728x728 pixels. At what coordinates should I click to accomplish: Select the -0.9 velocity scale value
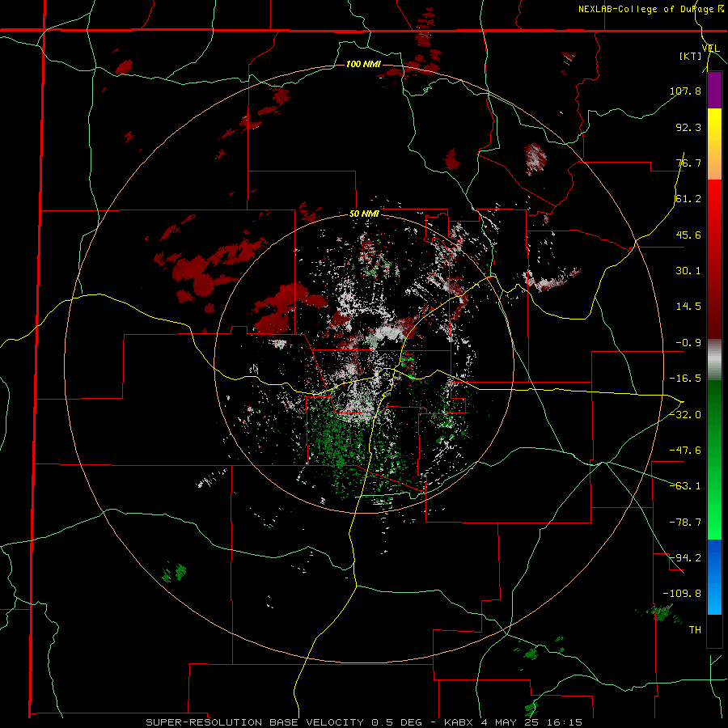pyautogui.click(x=688, y=343)
